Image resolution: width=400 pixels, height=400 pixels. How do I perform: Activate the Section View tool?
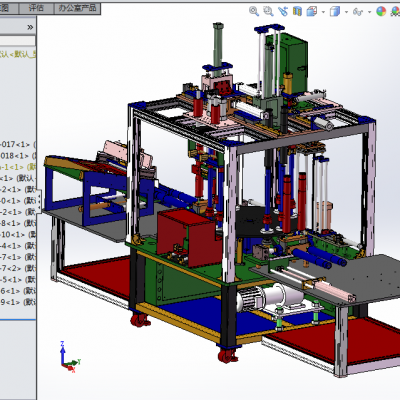click(x=297, y=11)
